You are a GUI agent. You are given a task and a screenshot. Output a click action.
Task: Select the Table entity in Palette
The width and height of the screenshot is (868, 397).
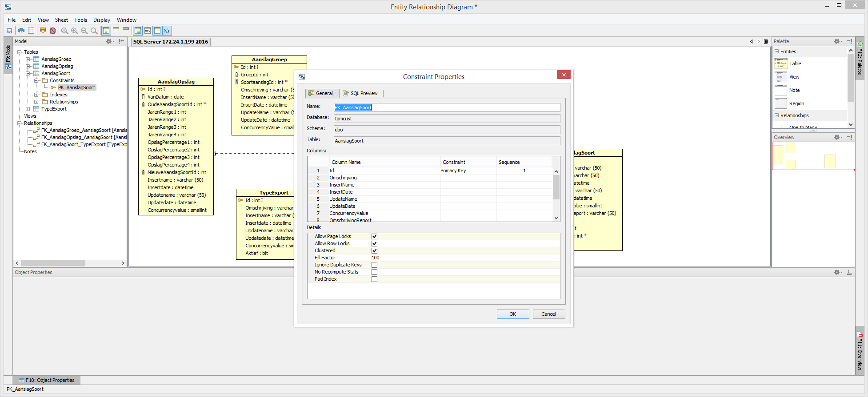795,64
